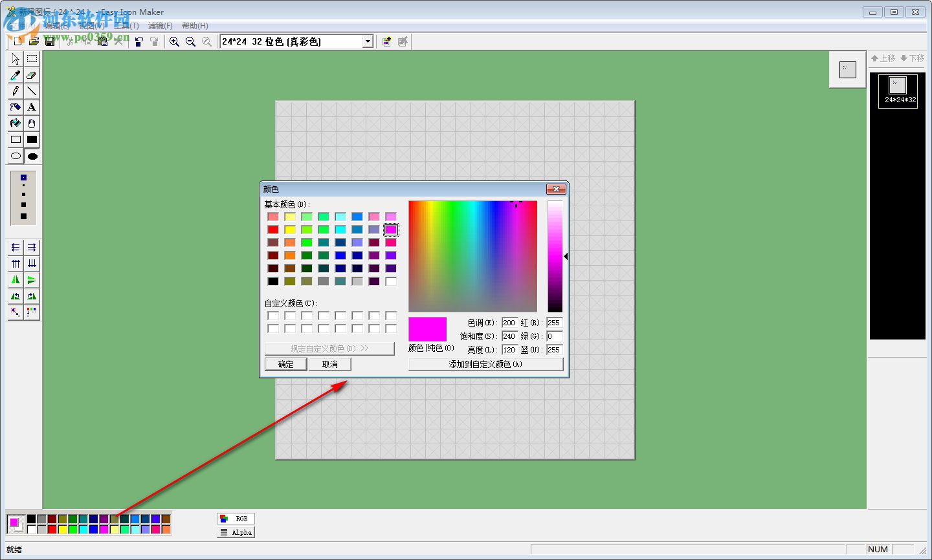
Task: Switch the color editor to RGB mode
Action: [x=236, y=518]
